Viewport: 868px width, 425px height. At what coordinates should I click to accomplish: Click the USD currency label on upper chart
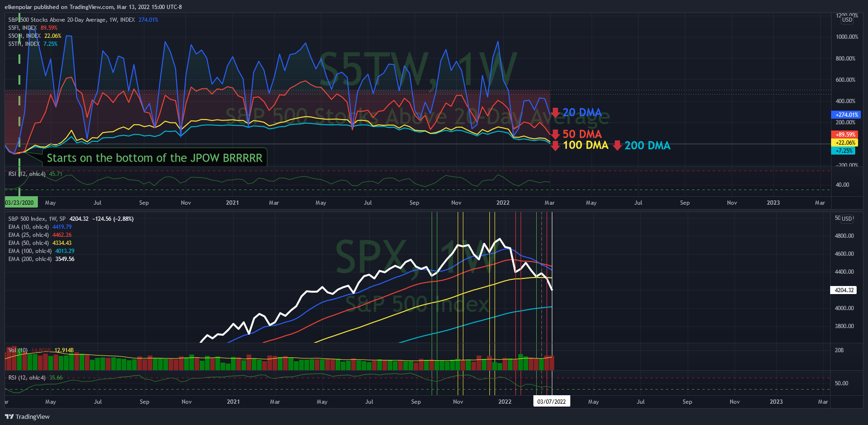847,20
